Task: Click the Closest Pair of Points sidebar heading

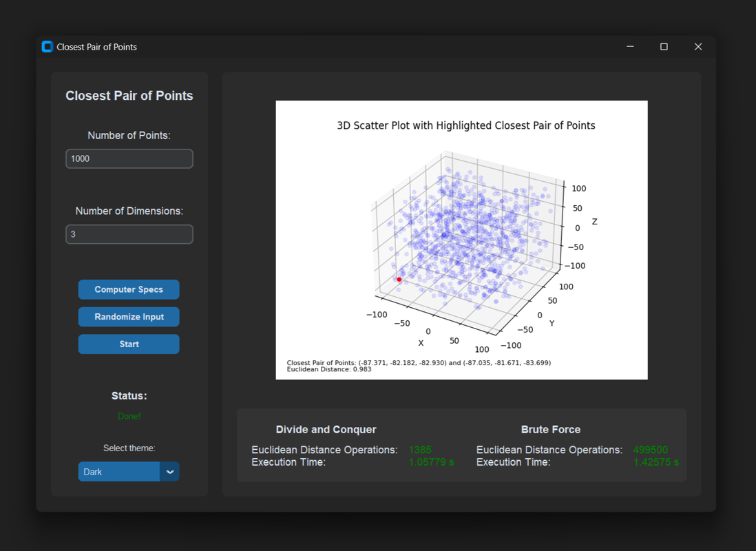Action: (x=129, y=96)
